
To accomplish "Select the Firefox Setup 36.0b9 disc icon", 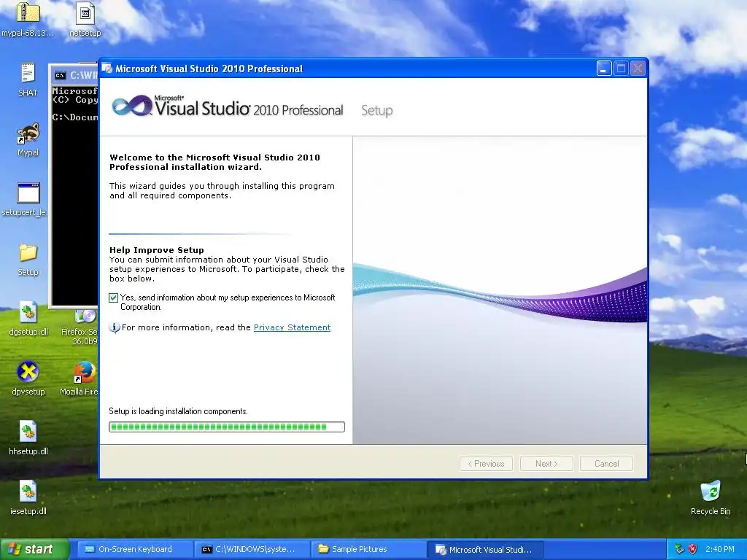I will pos(86,316).
